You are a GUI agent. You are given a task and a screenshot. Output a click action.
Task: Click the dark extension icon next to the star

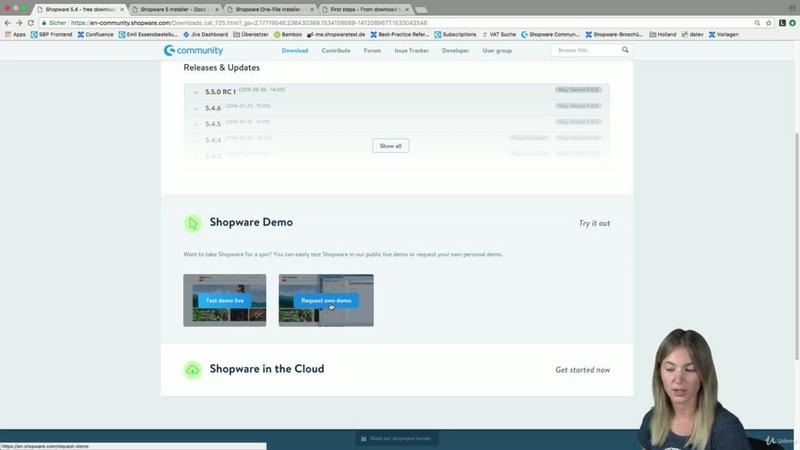(782, 23)
